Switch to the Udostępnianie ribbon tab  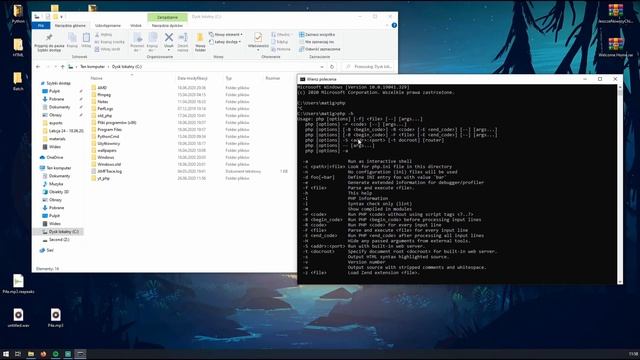[x=108, y=25]
